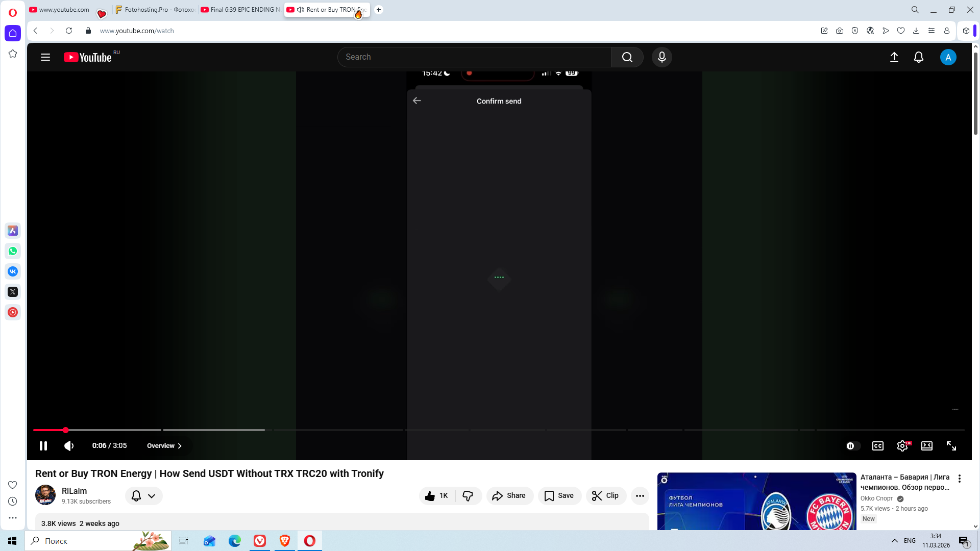
Task: Click the Share button
Action: point(509,496)
